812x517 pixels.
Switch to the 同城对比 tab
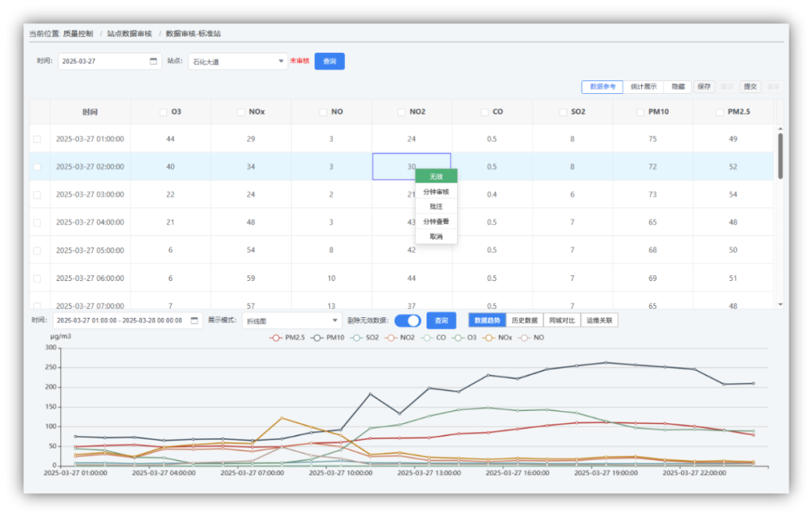(x=562, y=320)
